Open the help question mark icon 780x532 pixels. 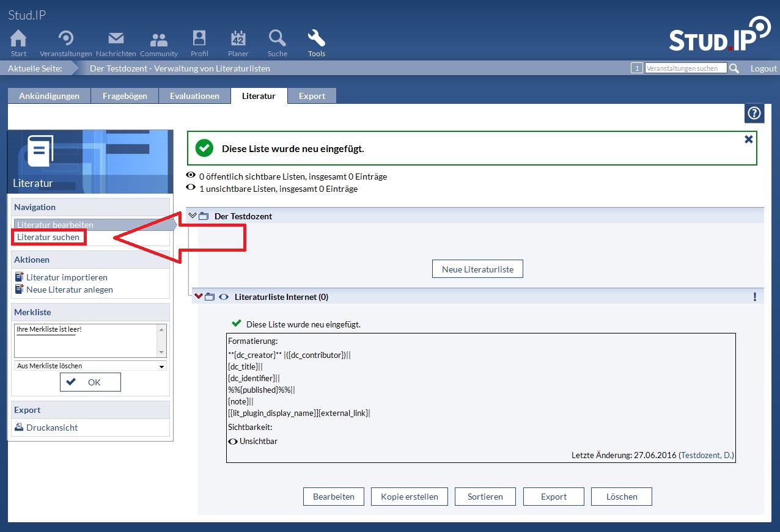(x=754, y=114)
